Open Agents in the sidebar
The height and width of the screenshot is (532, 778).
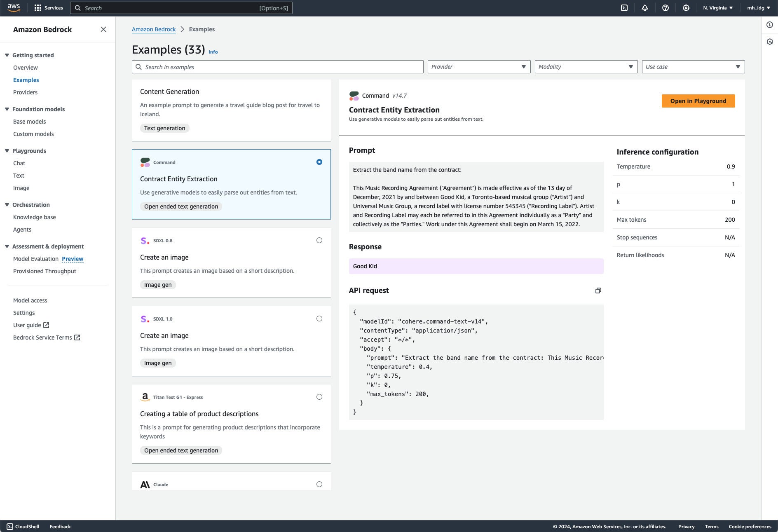tap(22, 230)
